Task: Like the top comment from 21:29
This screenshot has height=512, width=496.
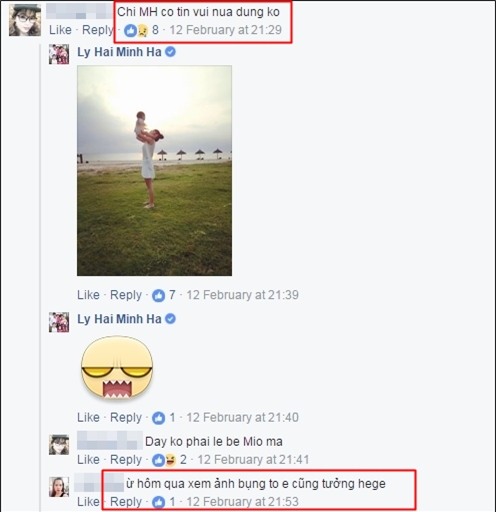Action: click(x=60, y=30)
